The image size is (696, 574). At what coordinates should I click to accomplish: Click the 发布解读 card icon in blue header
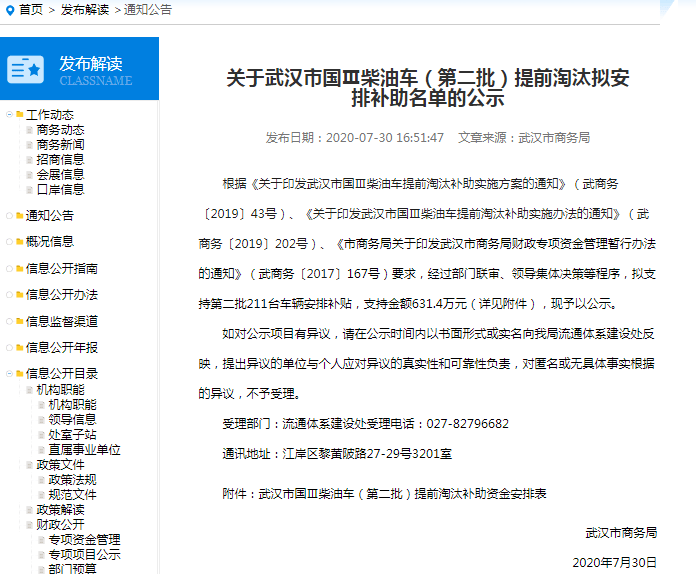click(26, 70)
